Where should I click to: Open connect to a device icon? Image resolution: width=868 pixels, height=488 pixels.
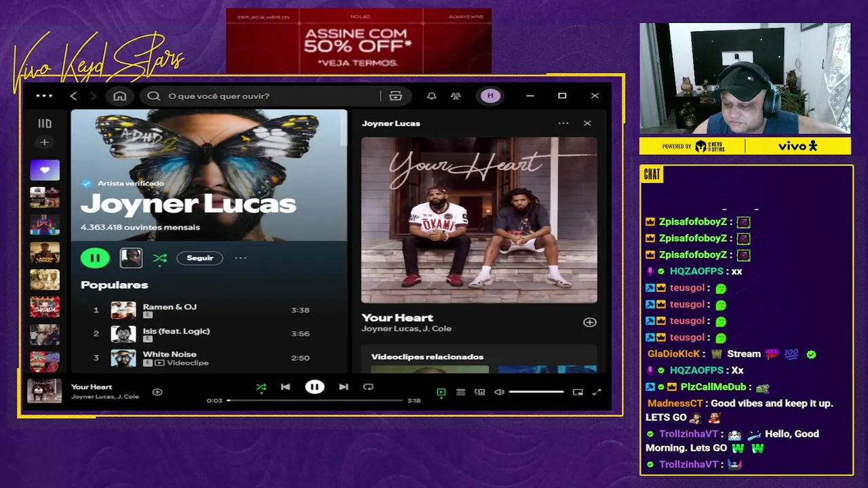(x=479, y=392)
